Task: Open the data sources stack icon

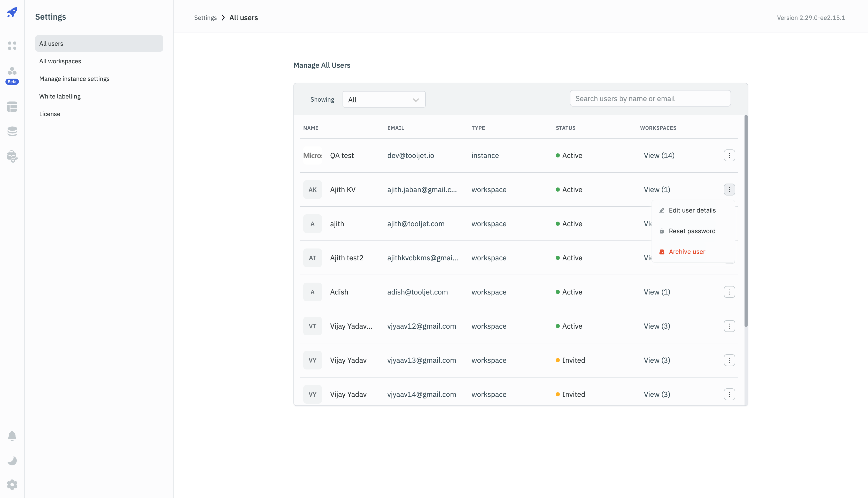Action: [12, 131]
